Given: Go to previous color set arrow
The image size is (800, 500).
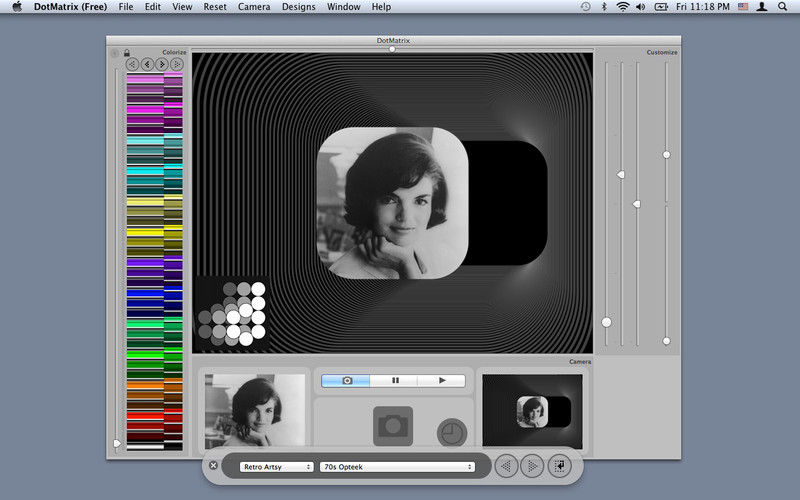Looking at the screenshot, I should pos(147,64).
